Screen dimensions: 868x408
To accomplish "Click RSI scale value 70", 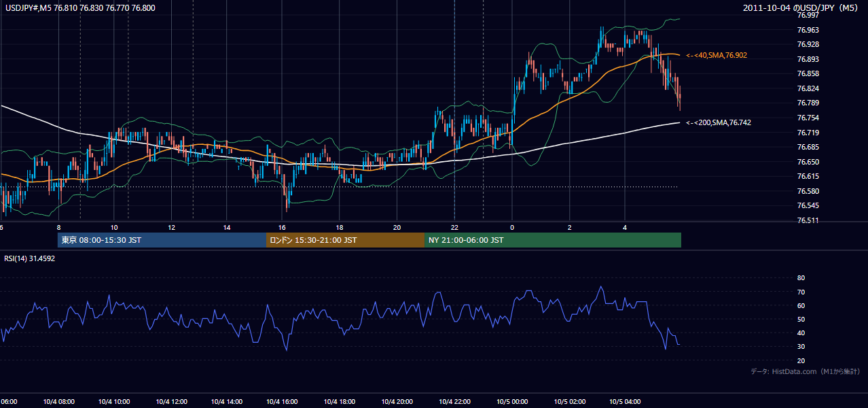I will click(801, 292).
